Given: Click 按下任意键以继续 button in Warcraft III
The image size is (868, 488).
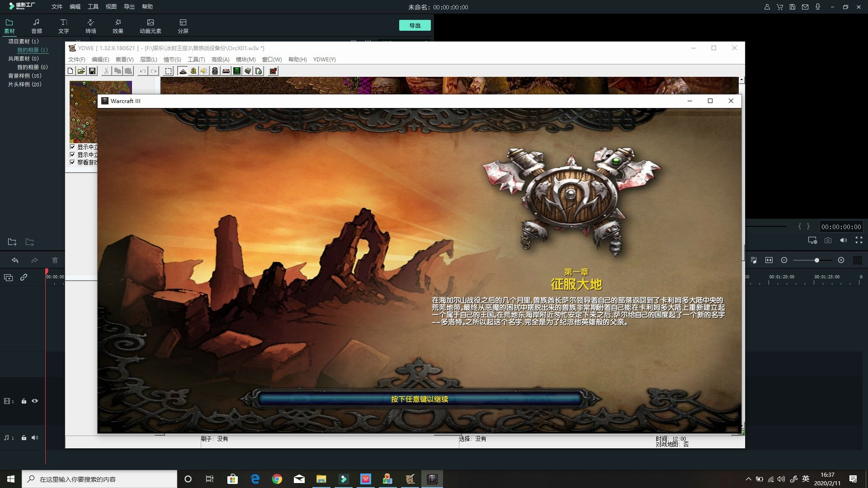Looking at the screenshot, I should pos(419,399).
